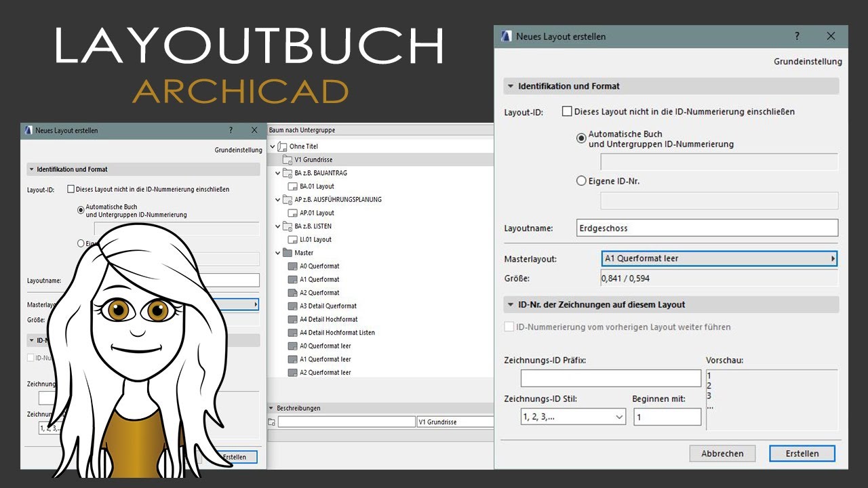Click the ArchiCAD logo in the small dialog title
Viewport: 868px width, 488px height.
[28, 130]
